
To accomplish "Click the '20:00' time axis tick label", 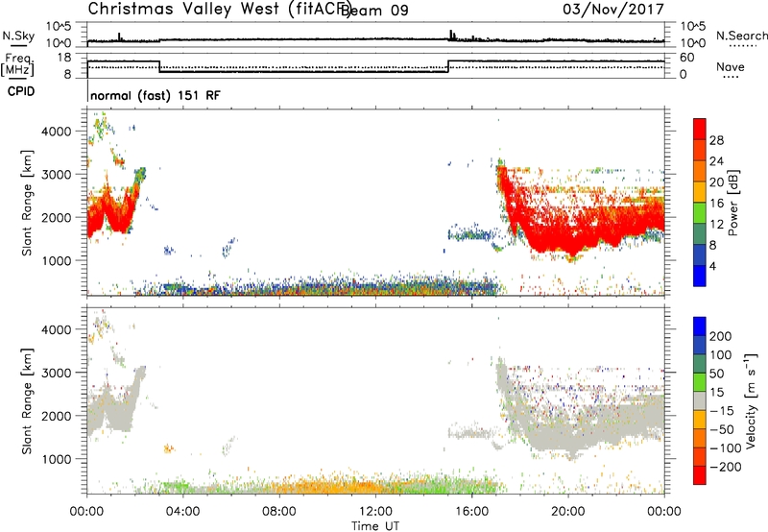I will 567,512.
